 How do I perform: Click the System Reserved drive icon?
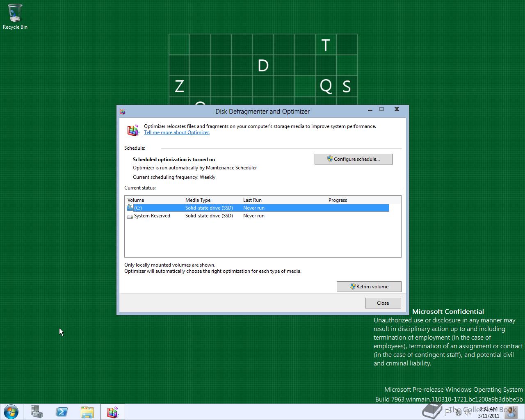pos(130,216)
